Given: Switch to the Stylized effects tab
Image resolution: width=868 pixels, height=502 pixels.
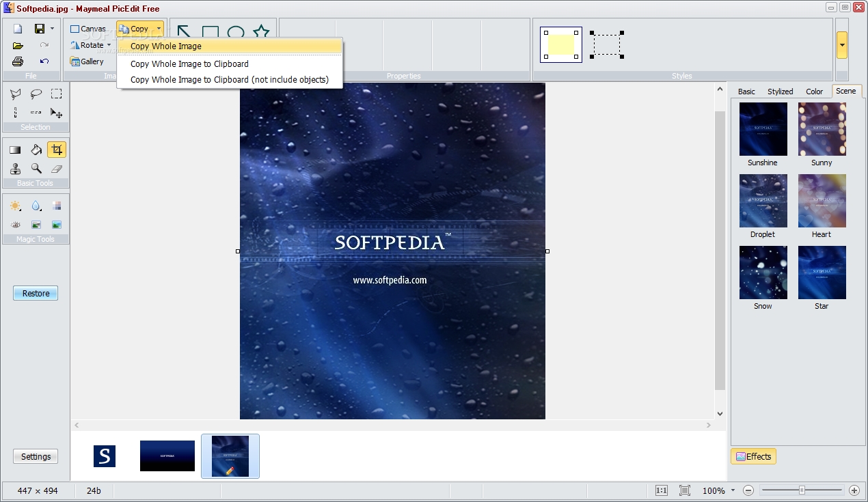Looking at the screenshot, I should (780, 92).
